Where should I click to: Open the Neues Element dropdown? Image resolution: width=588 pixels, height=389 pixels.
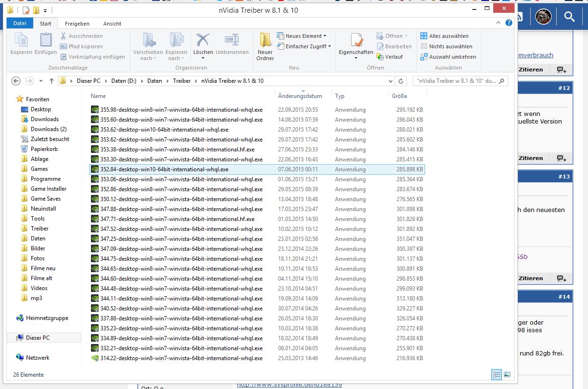(302, 36)
